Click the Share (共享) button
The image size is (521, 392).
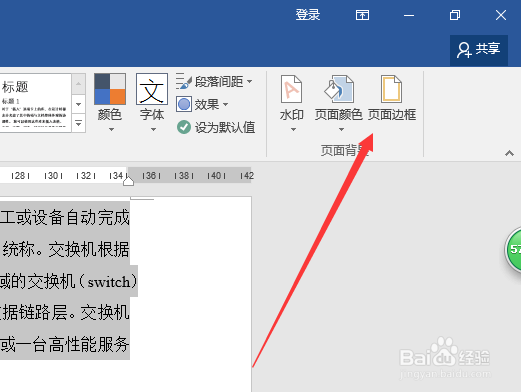(x=479, y=50)
